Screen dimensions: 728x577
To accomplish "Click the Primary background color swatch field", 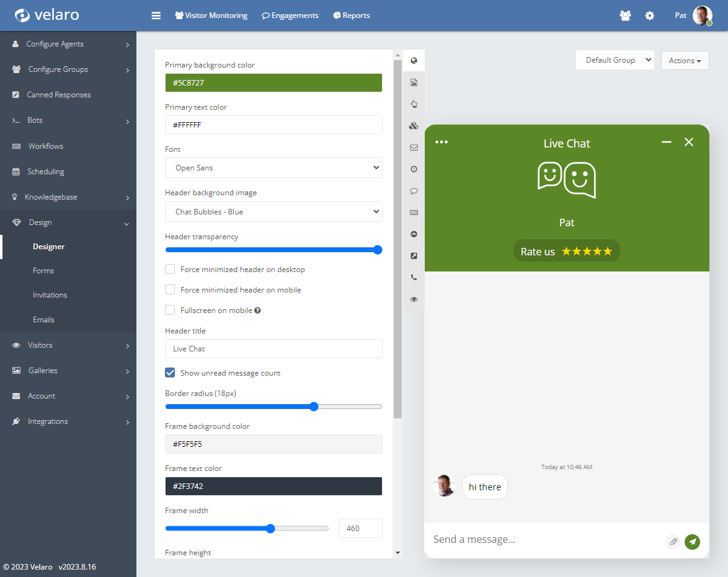I will 273,83.
